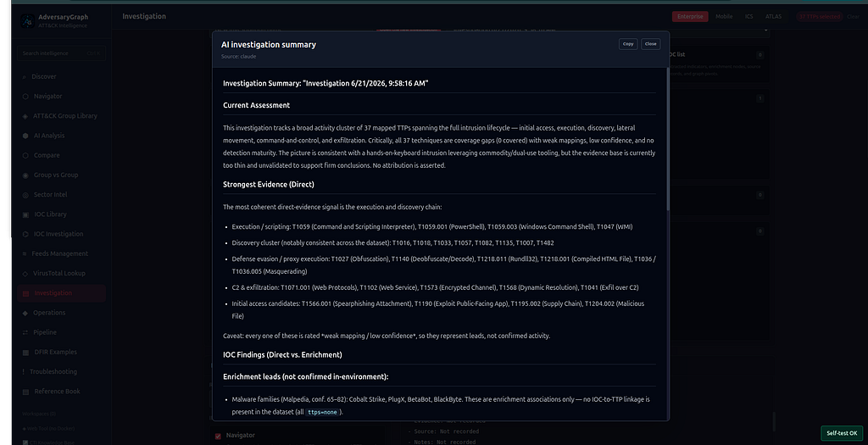Click the 'Execution / scripting' bullet line
Image resolution: width=868 pixels, height=445 pixels.
(432, 227)
